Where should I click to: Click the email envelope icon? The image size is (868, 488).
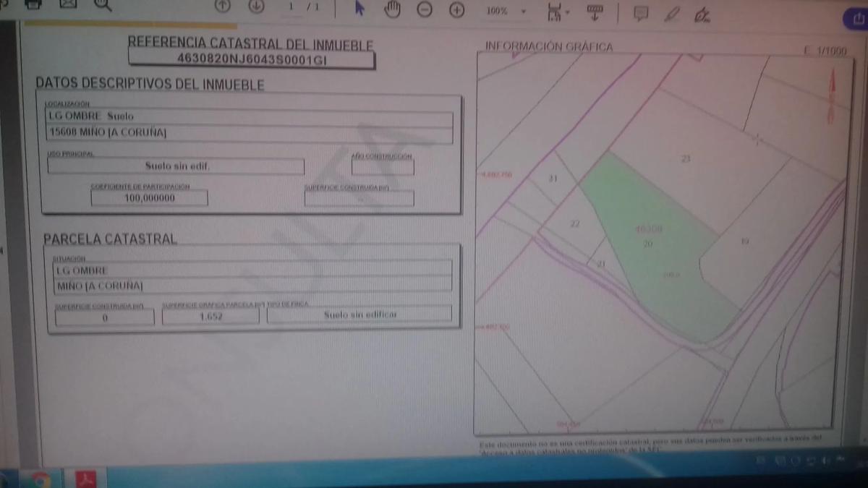[x=68, y=4]
